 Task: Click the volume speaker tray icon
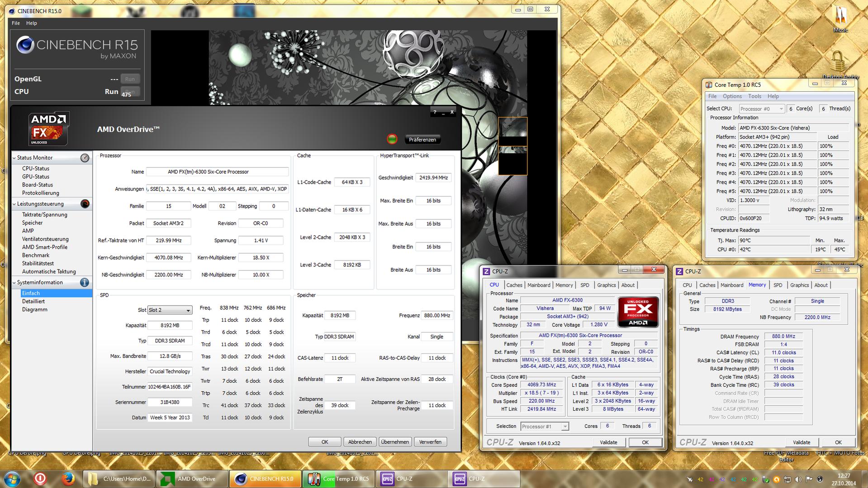coord(798,479)
